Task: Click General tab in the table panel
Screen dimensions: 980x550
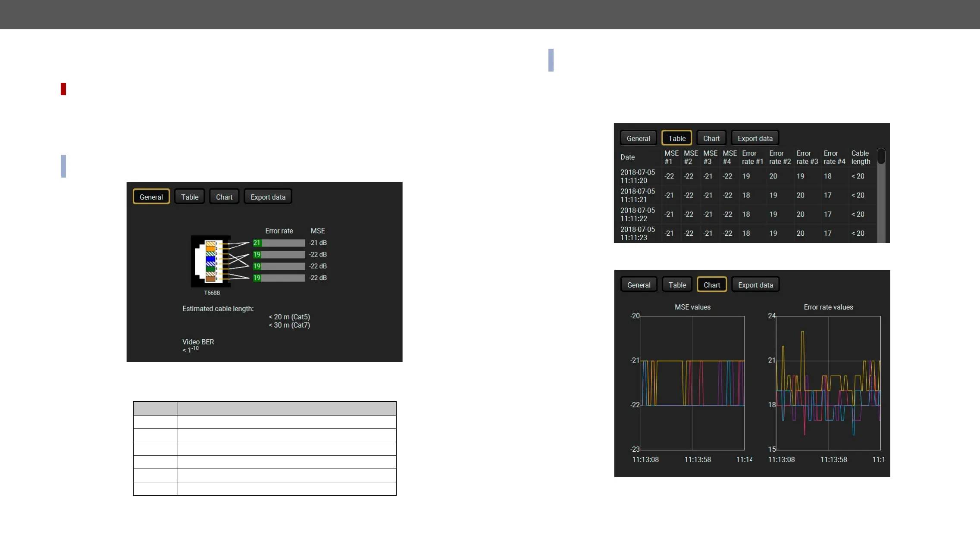Action: 638,138
